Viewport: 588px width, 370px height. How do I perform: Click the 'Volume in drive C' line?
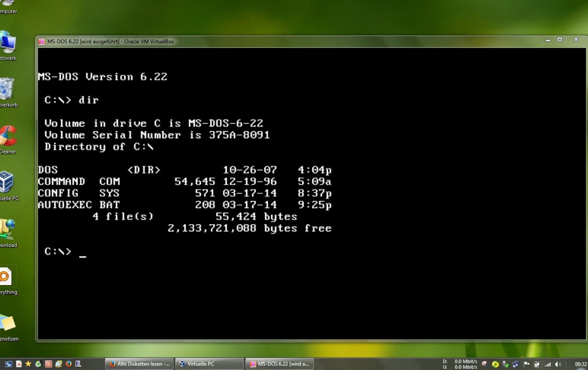[154, 123]
